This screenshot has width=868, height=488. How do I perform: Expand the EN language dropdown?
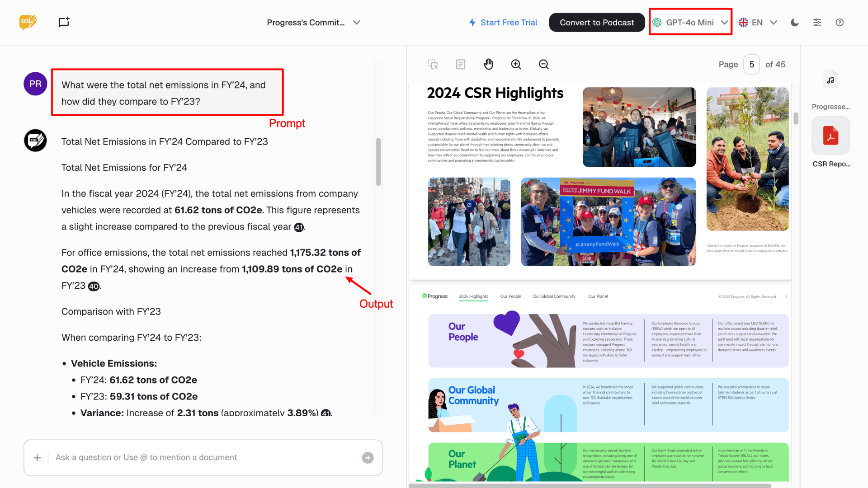(757, 23)
